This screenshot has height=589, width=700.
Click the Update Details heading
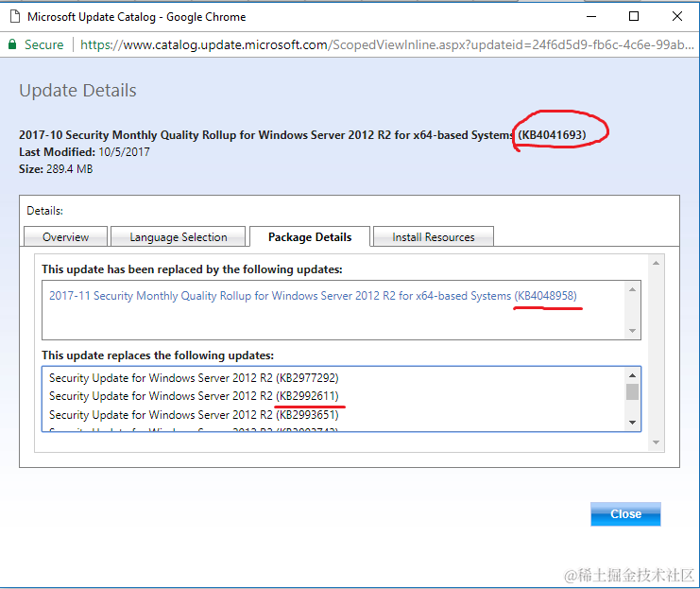pos(77,90)
